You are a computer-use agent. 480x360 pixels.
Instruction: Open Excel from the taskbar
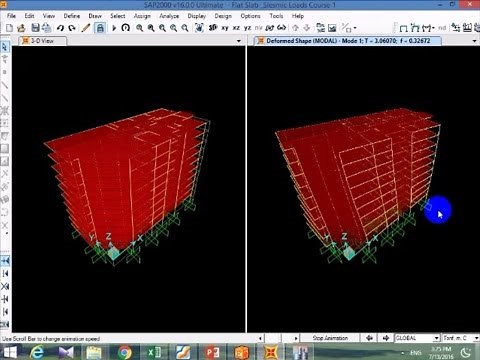pyautogui.click(x=154, y=352)
